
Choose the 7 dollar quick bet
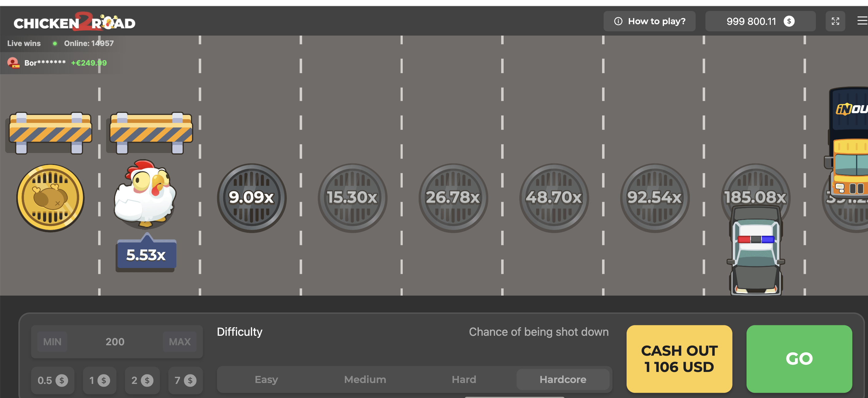coord(185,381)
